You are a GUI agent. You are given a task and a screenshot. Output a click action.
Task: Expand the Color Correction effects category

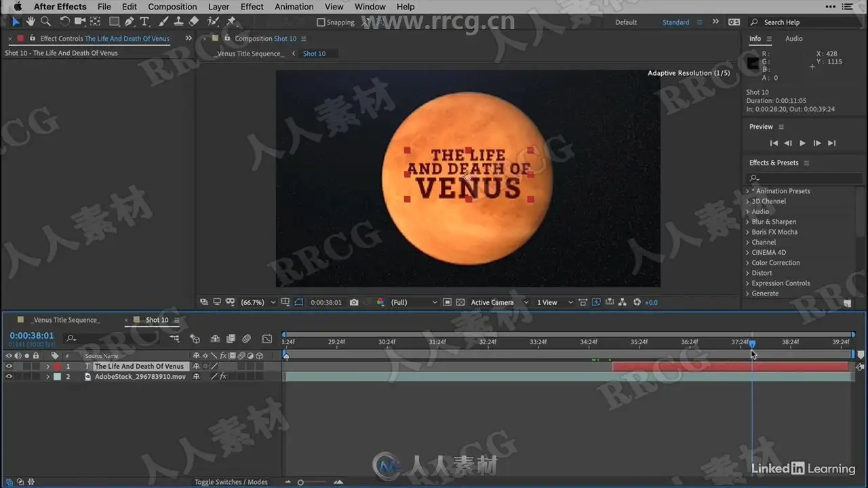pyautogui.click(x=747, y=263)
